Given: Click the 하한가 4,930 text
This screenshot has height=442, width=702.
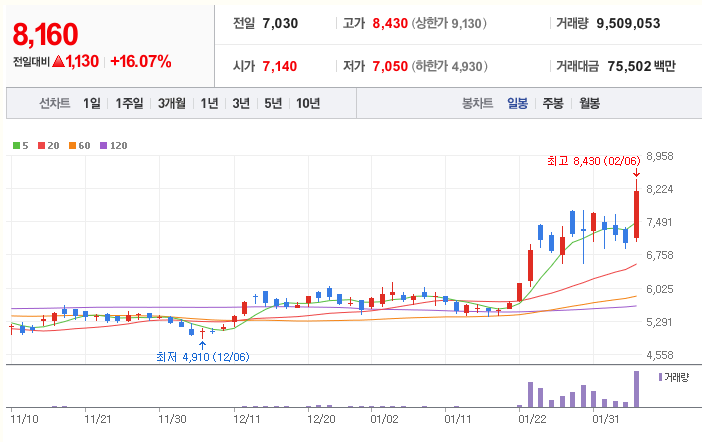Looking at the screenshot, I should [449, 66].
